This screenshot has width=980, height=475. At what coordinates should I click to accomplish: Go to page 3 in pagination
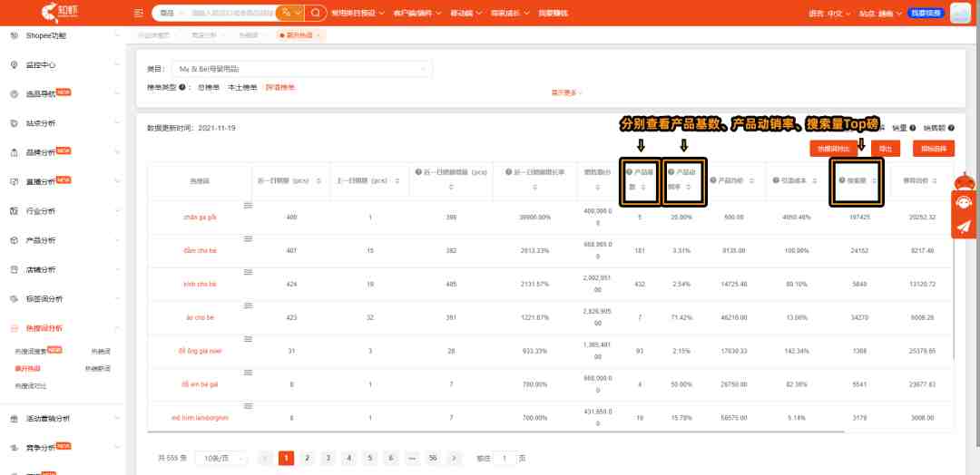point(328,458)
